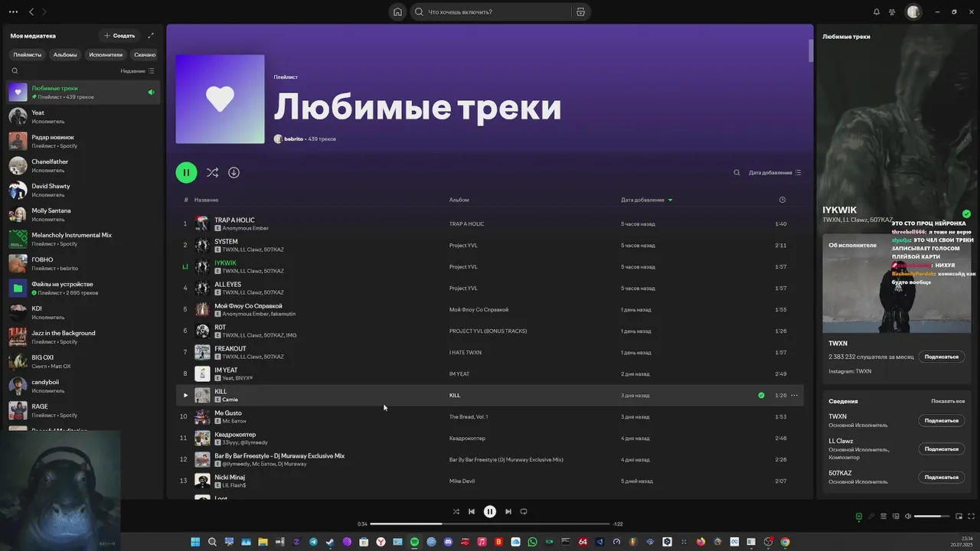
Task: Open Yeat artist in library
Action: pyautogui.click(x=83, y=116)
